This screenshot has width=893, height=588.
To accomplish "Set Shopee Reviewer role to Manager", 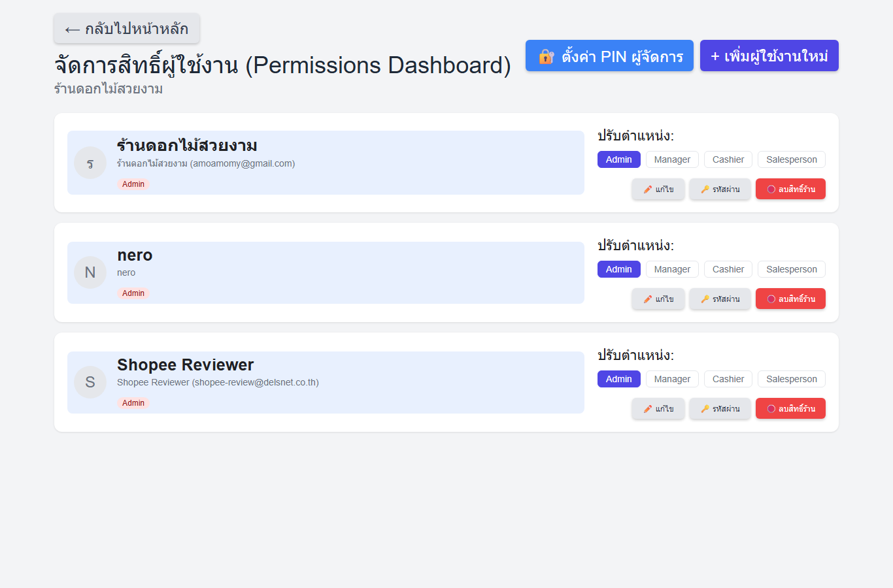I will pyautogui.click(x=672, y=379).
